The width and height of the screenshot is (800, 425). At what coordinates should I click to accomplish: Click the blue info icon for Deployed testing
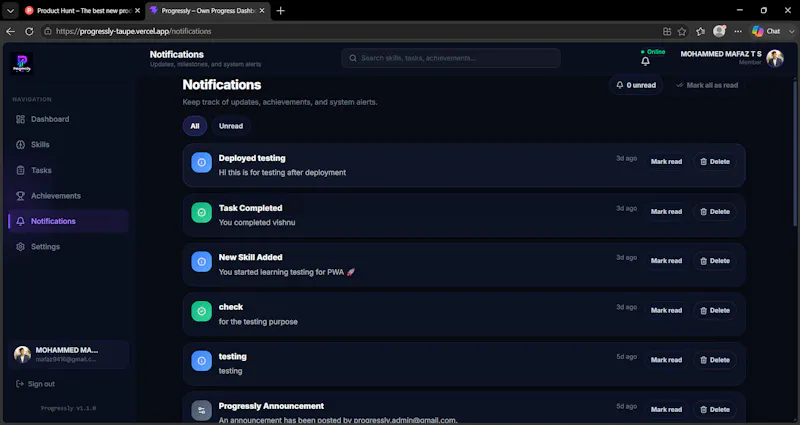pos(202,162)
